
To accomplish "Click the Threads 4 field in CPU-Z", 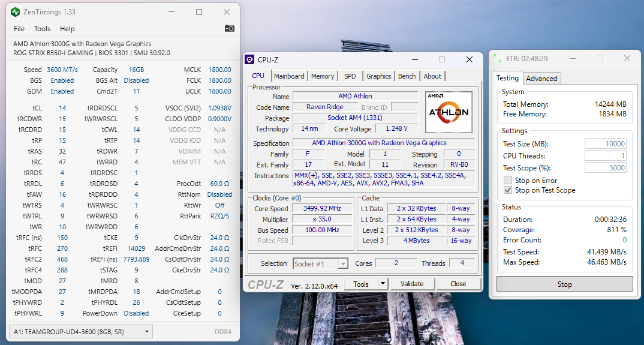I will tap(462, 263).
